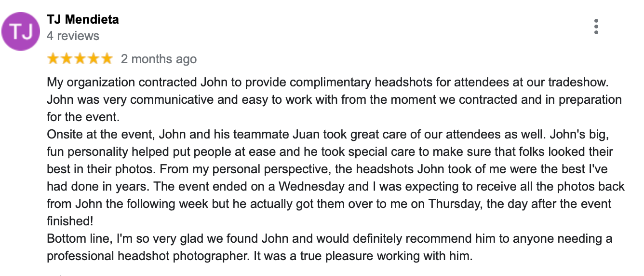644x276 pixels.
Task: Click the fourth gold rating star
Action: point(93,59)
